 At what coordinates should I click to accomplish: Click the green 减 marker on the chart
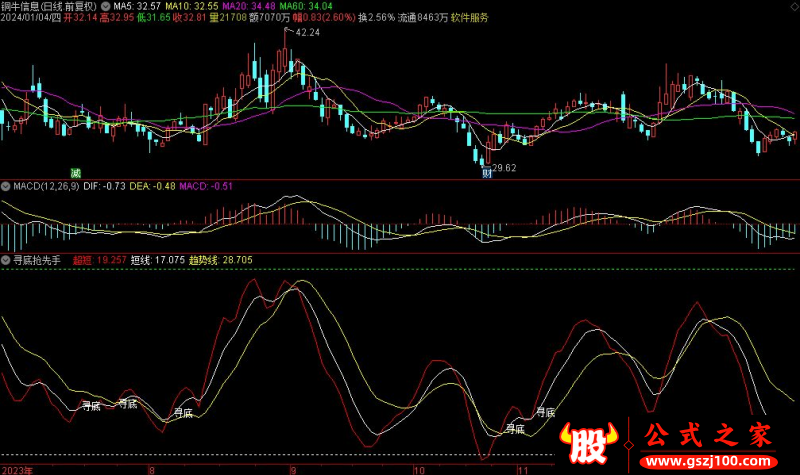click(x=76, y=173)
